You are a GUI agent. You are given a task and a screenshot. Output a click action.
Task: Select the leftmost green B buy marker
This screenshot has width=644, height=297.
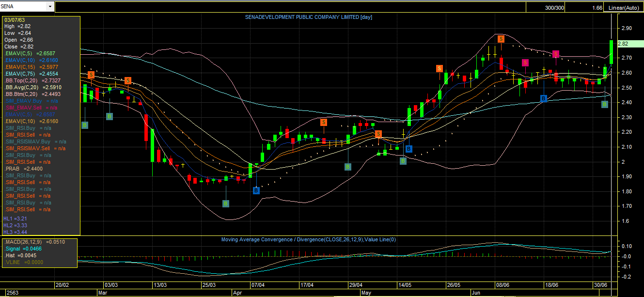[x=85, y=125]
